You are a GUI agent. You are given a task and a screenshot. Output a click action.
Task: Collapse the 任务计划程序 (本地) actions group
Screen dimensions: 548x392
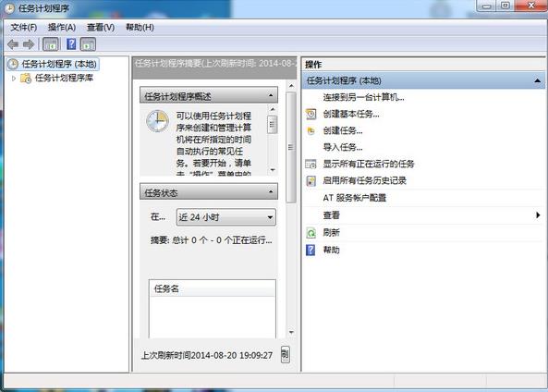(x=538, y=80)
